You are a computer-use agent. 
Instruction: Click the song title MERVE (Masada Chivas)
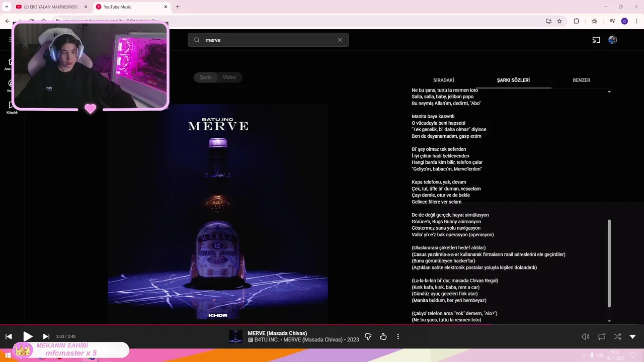(277, 333)
